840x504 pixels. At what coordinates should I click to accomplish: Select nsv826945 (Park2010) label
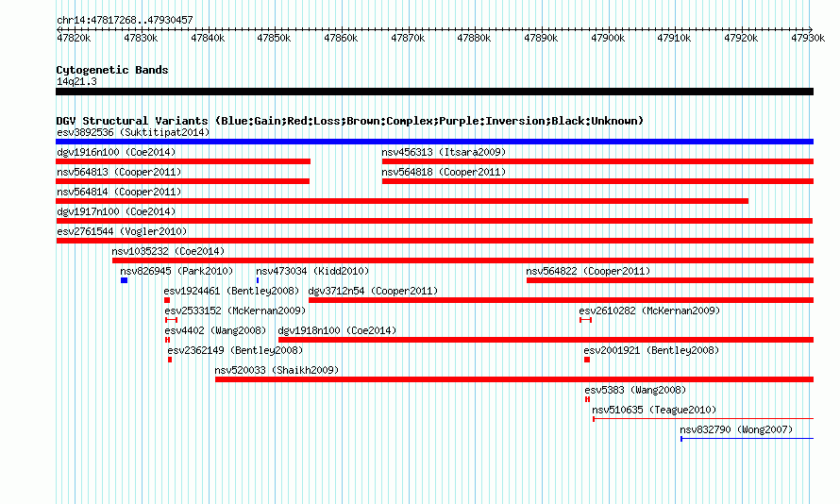(176, 271)
